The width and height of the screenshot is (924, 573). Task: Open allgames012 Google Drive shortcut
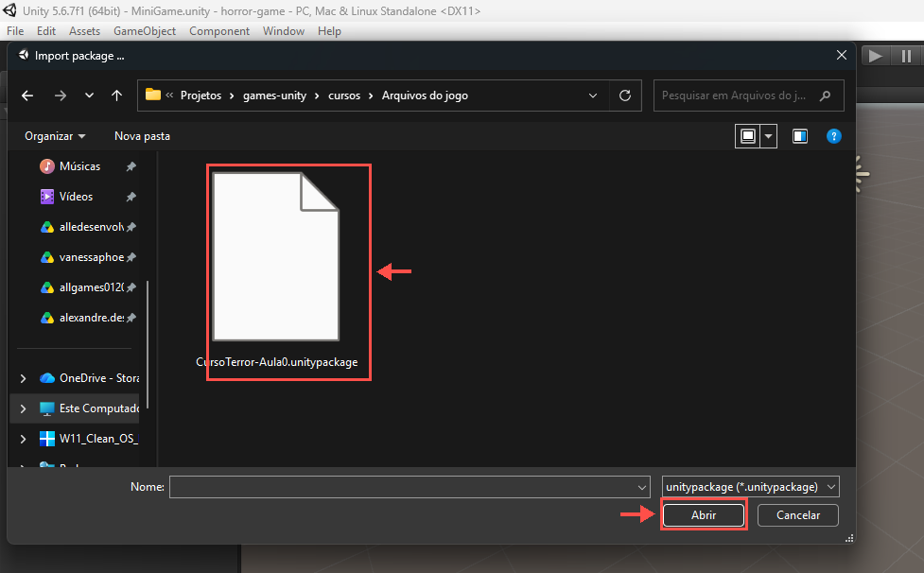tap(81, 287)
